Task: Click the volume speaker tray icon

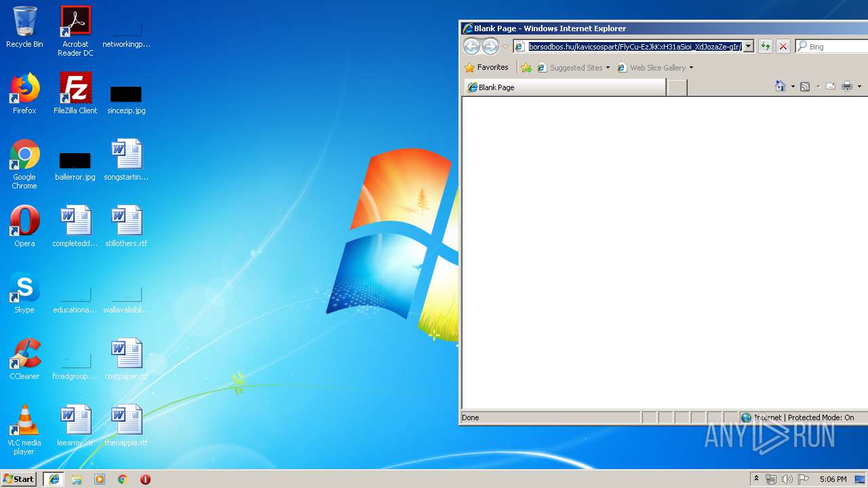Action: (787, 479)
